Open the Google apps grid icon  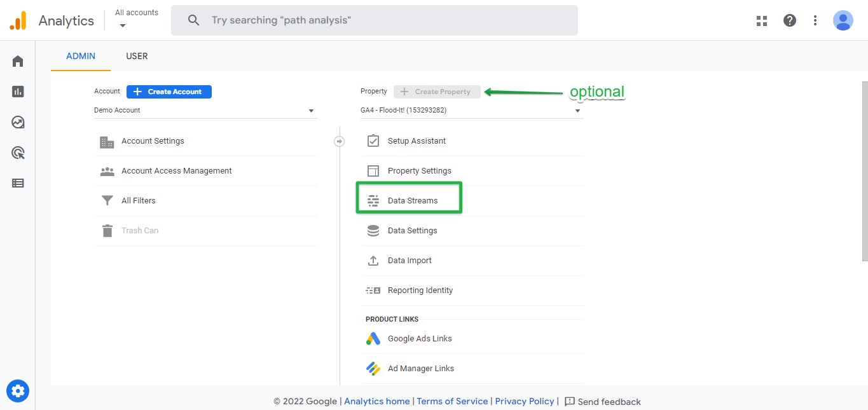pos(762,20)
